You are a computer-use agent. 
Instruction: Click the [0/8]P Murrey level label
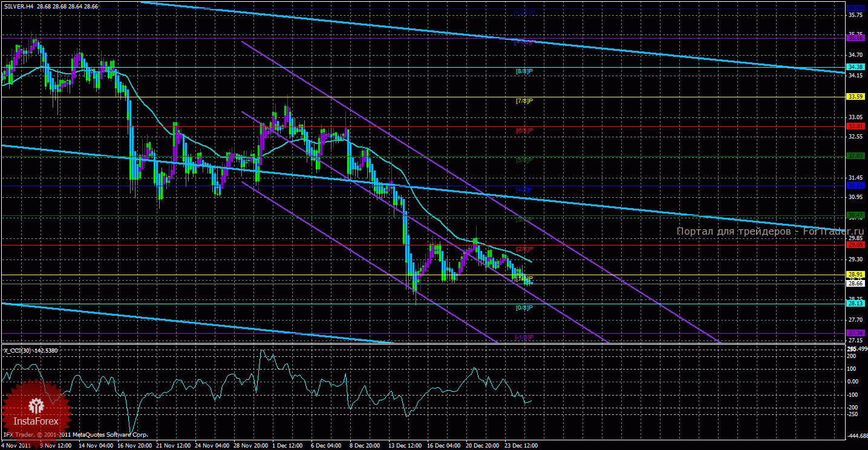click(x=524, y=308)
